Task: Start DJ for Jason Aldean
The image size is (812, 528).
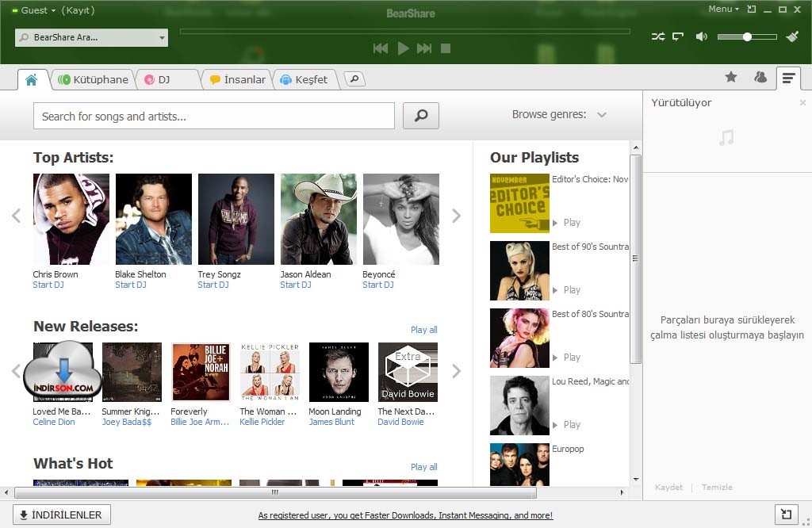Action: [x=296, y=285]
